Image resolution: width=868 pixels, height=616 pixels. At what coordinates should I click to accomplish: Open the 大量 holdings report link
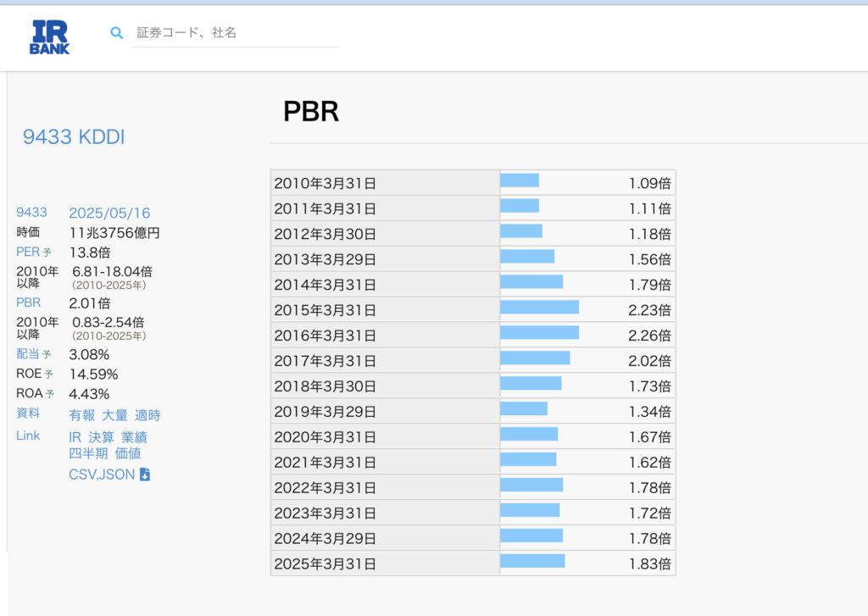tap(114, 415)
